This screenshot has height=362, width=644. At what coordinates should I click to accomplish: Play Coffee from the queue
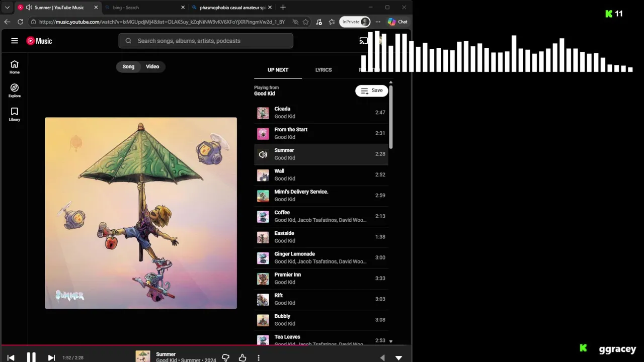321,216
